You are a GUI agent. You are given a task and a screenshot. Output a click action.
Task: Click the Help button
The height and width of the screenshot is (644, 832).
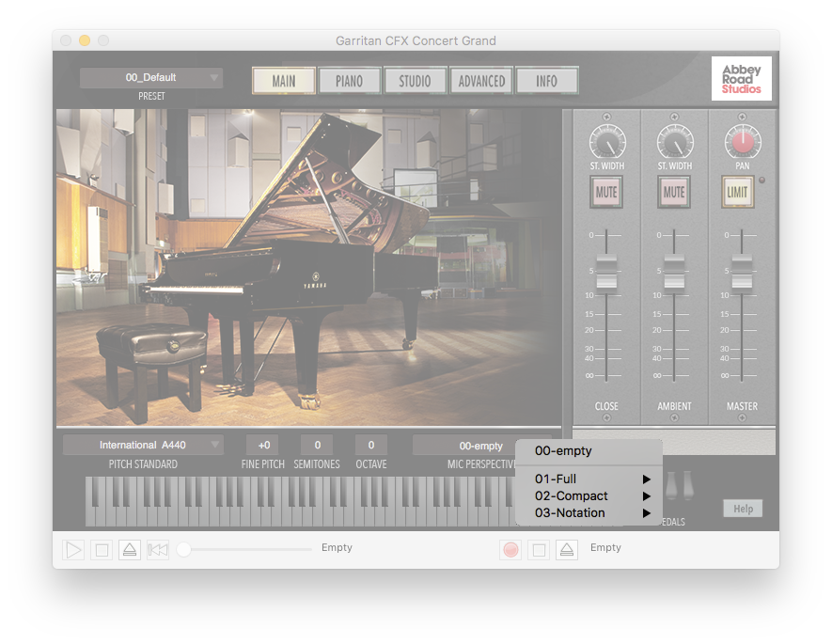(743, 509)
